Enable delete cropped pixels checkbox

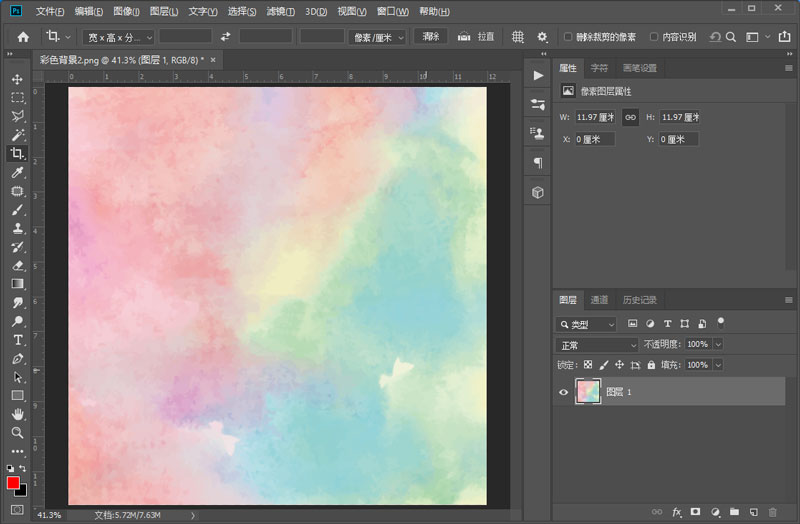coord(567,37)
